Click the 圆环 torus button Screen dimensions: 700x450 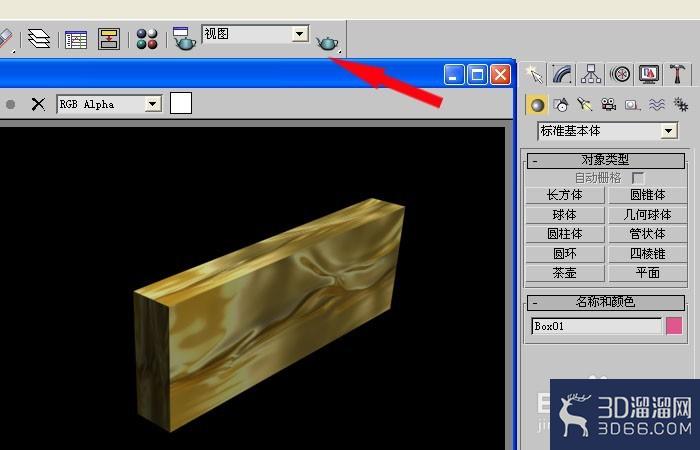point(565,254)
